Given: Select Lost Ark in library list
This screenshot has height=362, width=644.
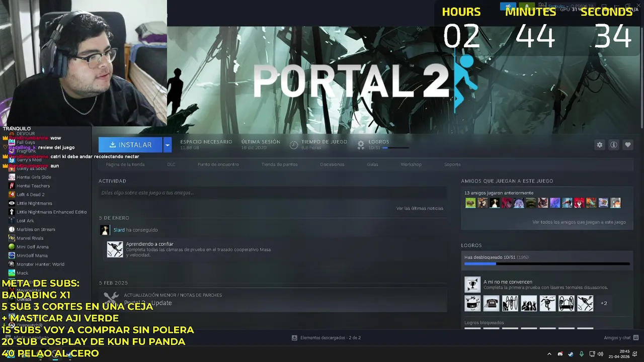Looking at the screenshot, I should tap(25, 221).
